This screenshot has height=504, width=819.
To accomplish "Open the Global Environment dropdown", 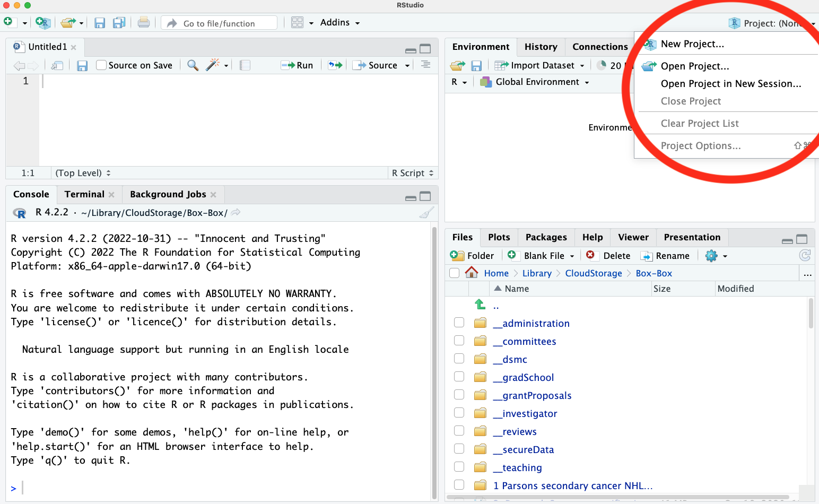I will [535, 82].
